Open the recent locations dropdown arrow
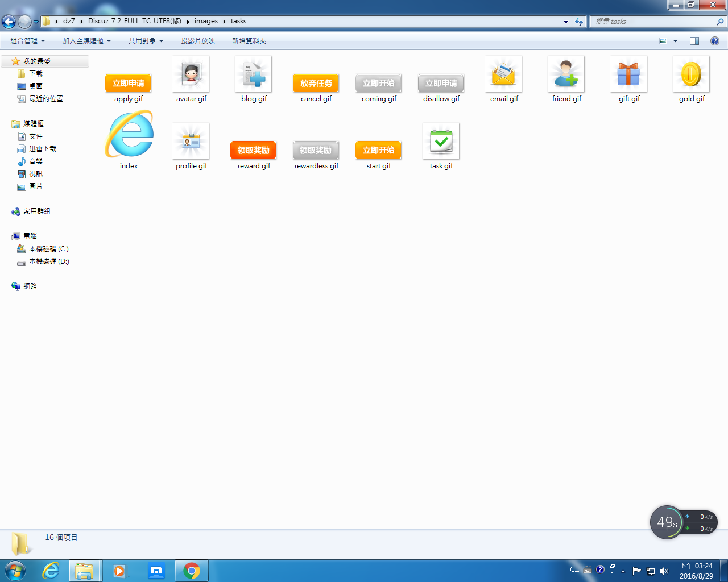728x582 pixels. pyautogui.click(x=36, y=22)
